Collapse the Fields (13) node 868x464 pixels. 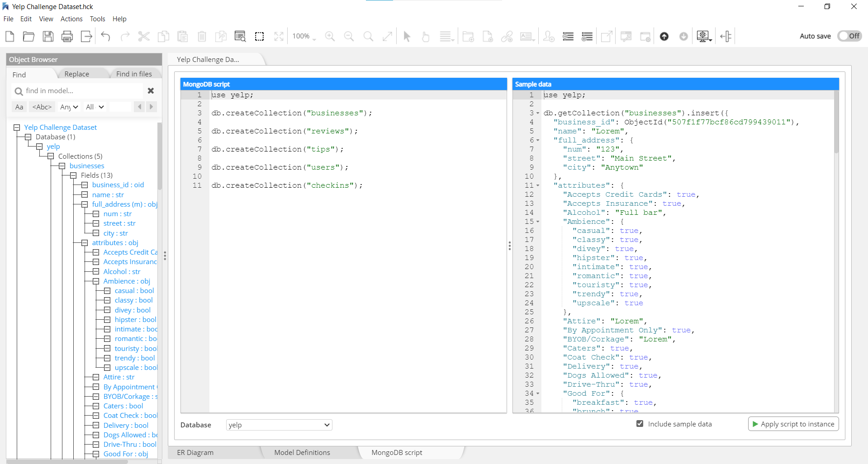pyautogui.click(x=73, y=175)
